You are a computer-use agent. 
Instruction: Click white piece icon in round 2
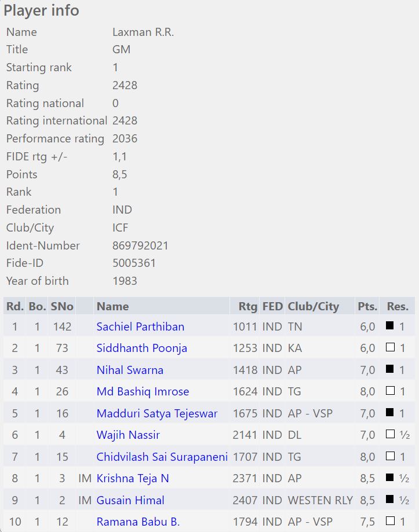390,347
